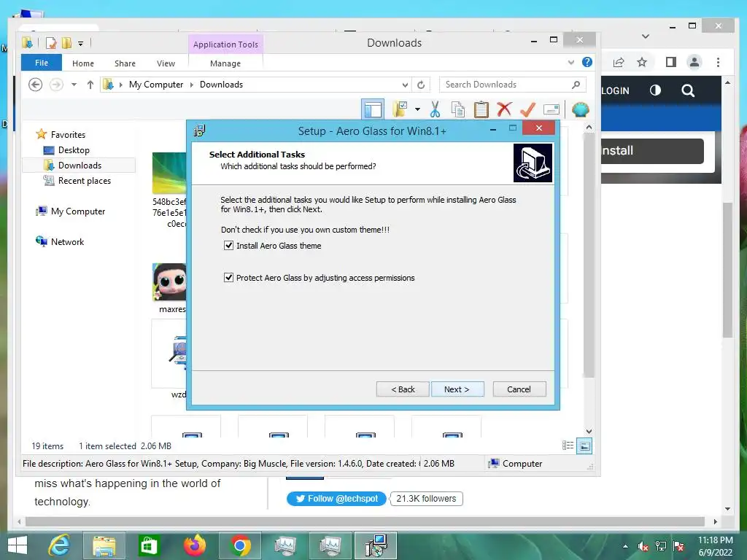Open the View ribbon tab

166,63
